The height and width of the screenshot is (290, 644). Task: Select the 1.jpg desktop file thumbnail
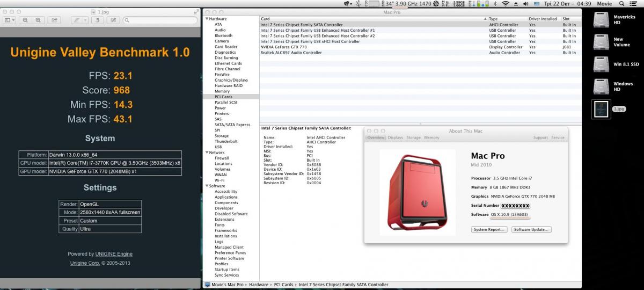click(x=601, y=109)
